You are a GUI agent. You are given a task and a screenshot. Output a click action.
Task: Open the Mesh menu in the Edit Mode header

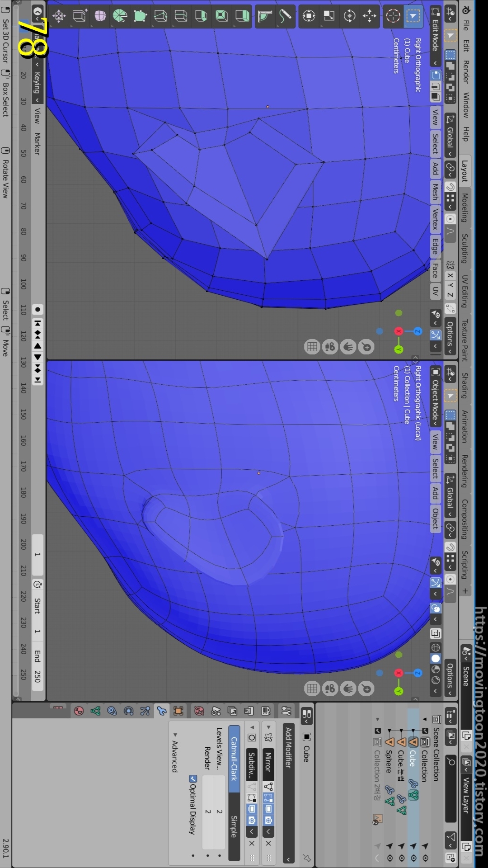coord(435,192)
